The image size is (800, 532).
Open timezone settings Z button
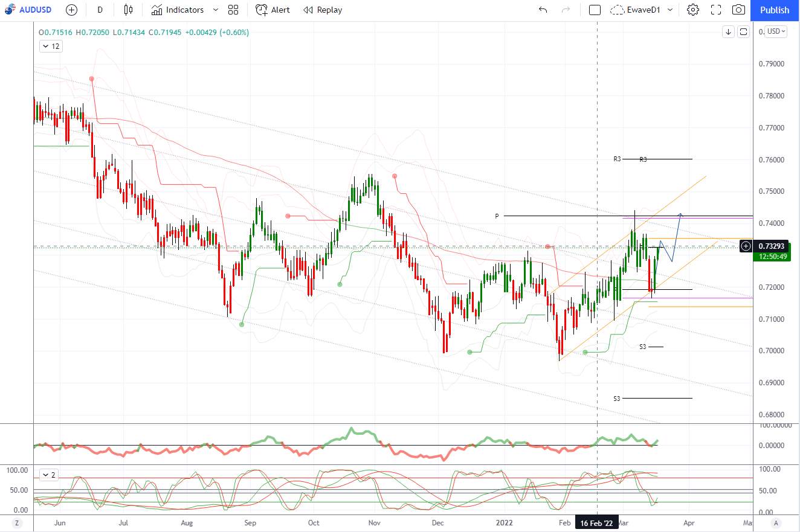tap(17, 522)
